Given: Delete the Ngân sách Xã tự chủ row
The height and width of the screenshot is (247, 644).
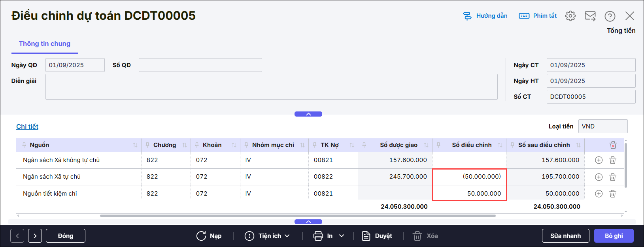Looking at the screenshot, I should coord(612,177).
